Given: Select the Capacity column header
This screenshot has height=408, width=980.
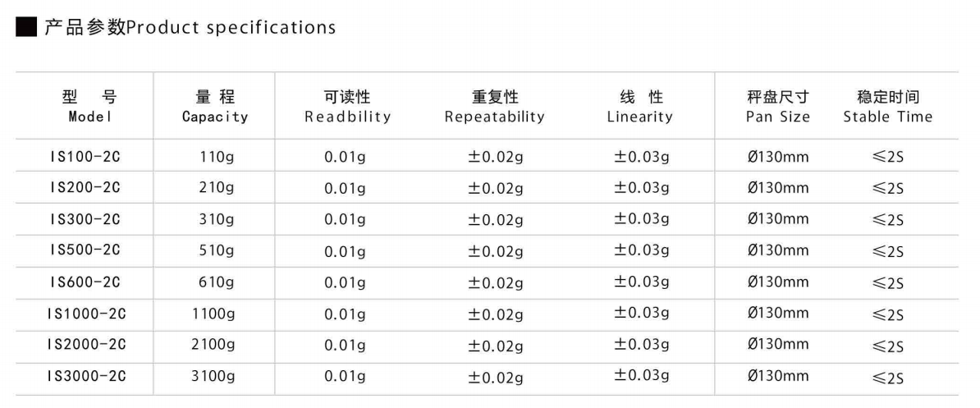Looking at the screenshot, I should point(215,107).
